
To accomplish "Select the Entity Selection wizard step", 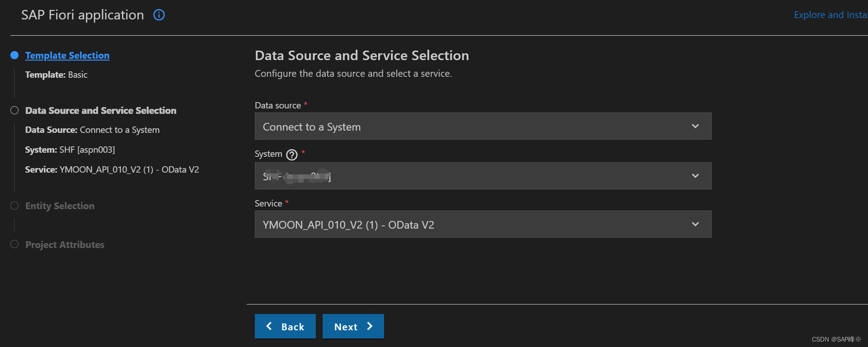I will point(60,206).
